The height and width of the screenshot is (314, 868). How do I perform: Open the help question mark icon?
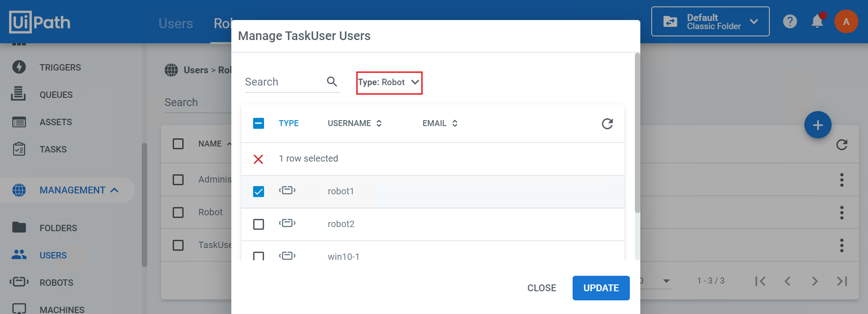pyautogui.click(x=790, y=21)
